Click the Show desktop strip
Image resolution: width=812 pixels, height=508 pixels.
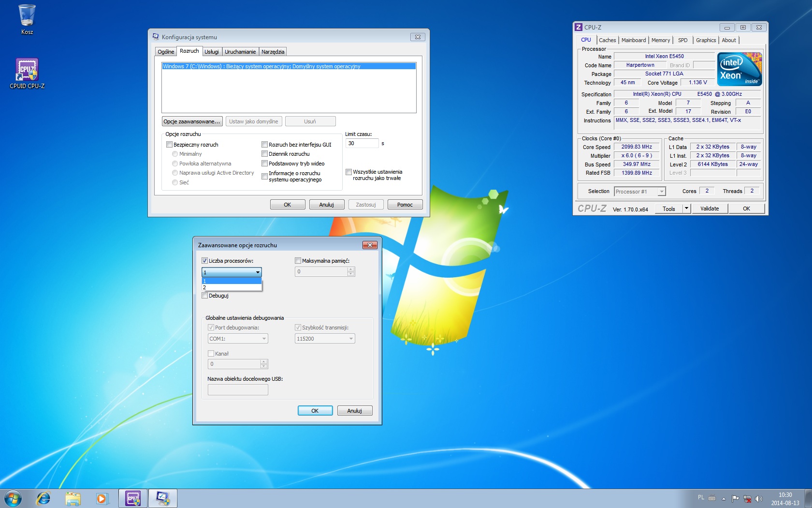(808, 498)
